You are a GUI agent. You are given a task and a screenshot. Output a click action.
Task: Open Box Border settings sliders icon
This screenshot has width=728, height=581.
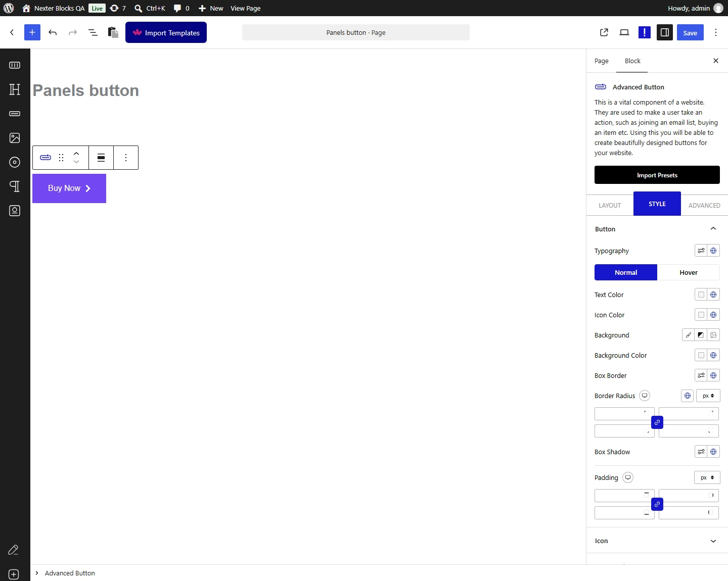pos(701,375)
